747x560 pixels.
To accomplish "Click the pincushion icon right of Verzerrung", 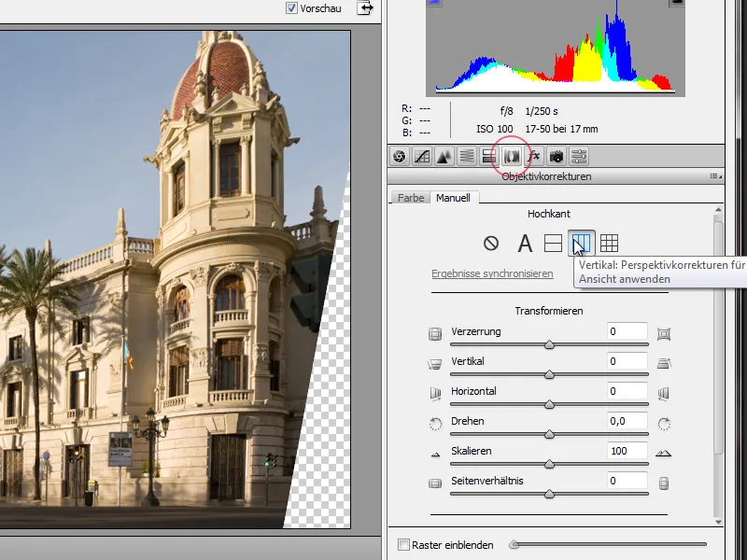I will (x=664, y=334).
